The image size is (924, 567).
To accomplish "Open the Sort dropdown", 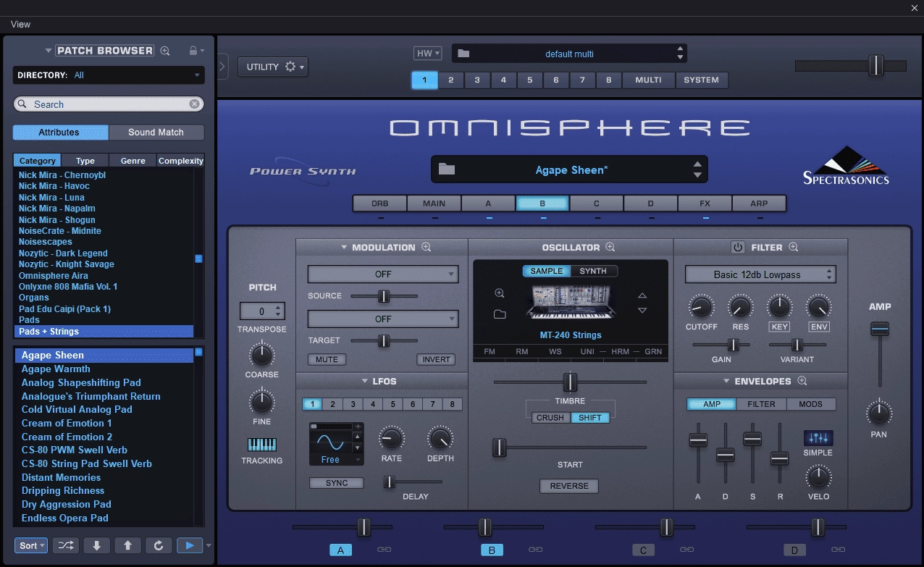I will point(31,545).
